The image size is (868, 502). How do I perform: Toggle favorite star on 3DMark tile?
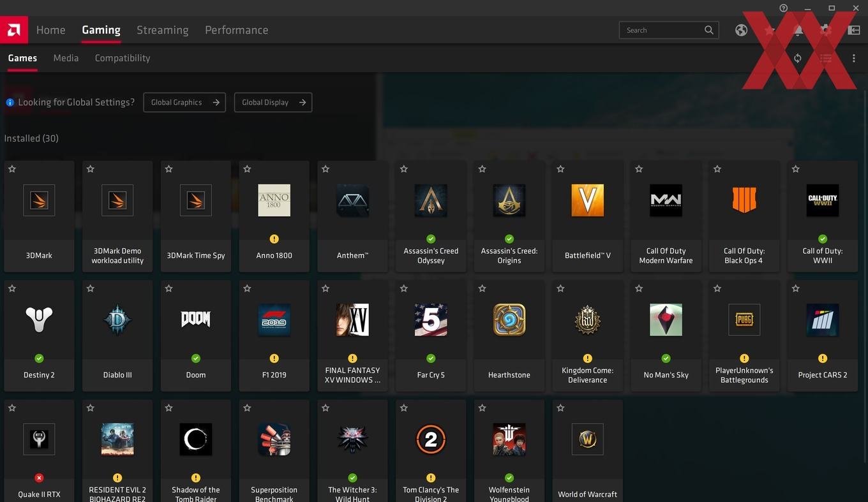[x=12, y=169]
